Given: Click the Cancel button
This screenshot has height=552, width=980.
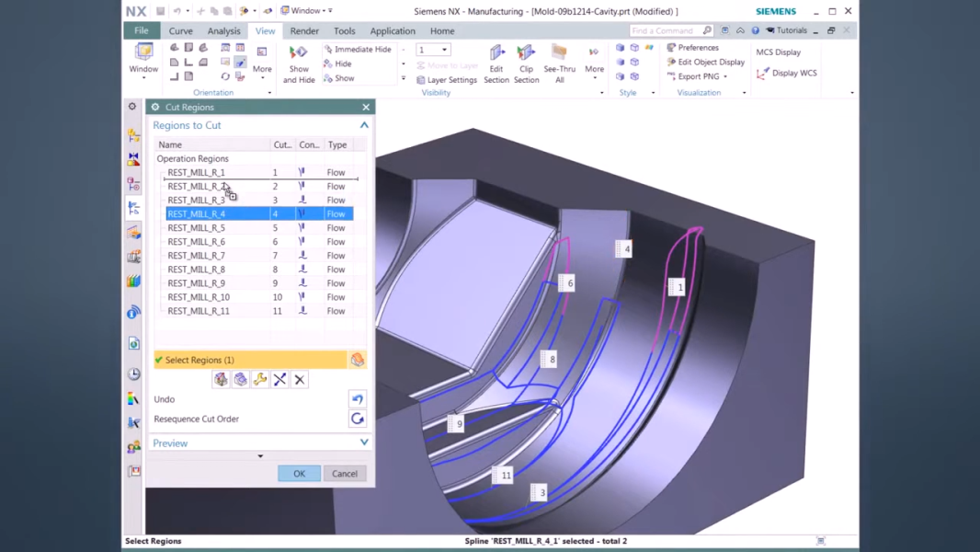Looking at the screenshot, I should [345, 473].
